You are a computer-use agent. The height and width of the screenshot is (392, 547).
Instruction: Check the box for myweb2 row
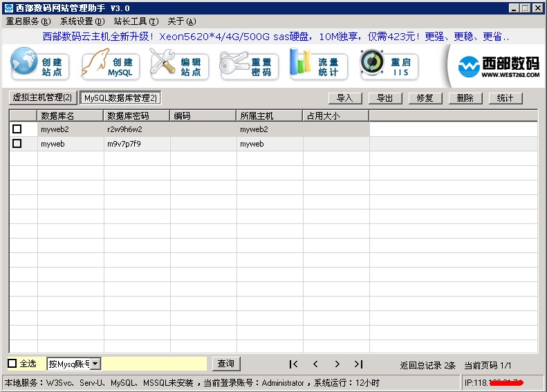click(17, 129)
